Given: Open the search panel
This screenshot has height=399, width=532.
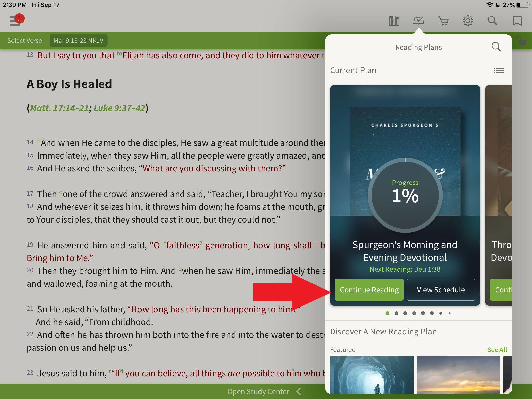Looking at the screenshot, I should coord(492,21).
